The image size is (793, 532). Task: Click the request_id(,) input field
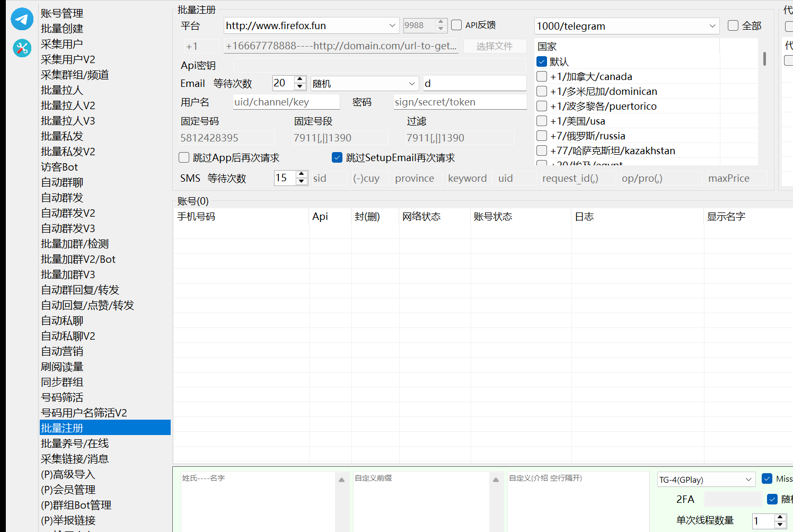(578, 178)
